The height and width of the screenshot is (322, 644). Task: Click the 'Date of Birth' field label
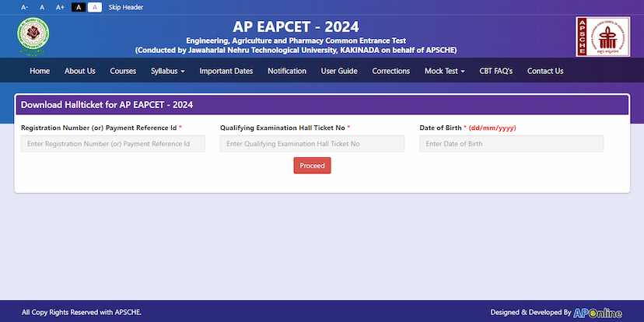[x=441, y=128]
